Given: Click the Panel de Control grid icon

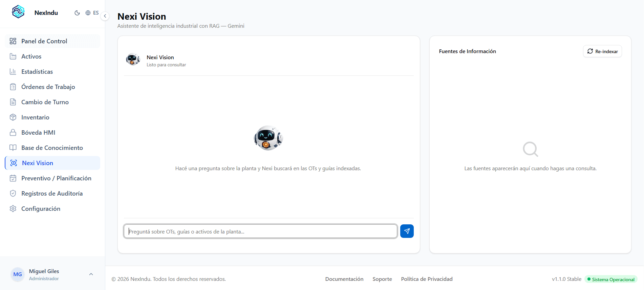Looking at the screenshot, I should coord(13,41).
